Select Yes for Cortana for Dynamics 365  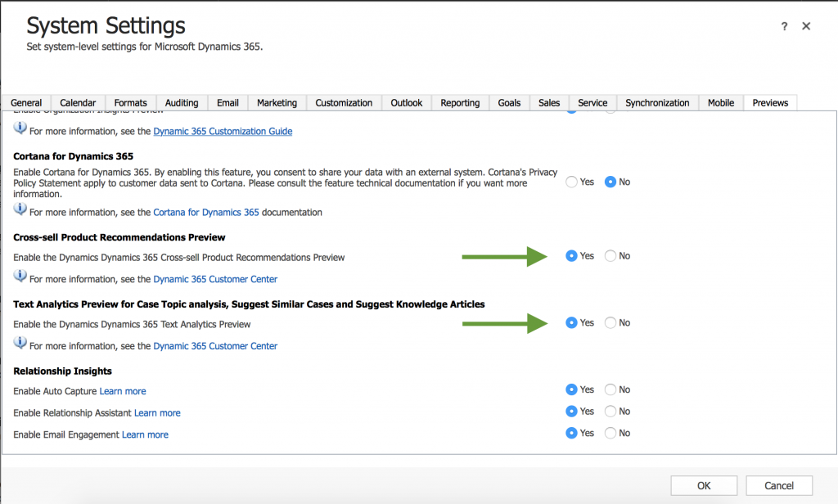coord(571,182)
